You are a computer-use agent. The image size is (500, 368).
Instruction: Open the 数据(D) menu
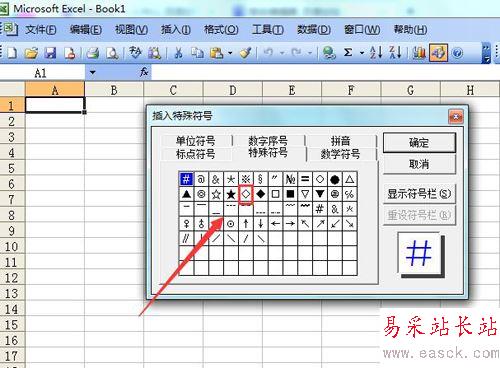click(314, 30)
